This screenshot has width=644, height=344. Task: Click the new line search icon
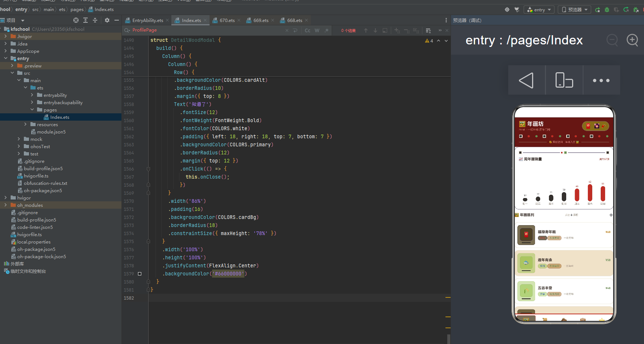tap(295, 30)
